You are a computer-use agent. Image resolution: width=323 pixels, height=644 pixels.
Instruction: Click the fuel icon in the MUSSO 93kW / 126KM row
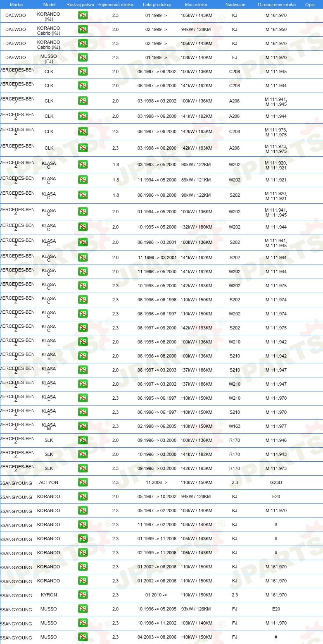(x=83, y=609)
